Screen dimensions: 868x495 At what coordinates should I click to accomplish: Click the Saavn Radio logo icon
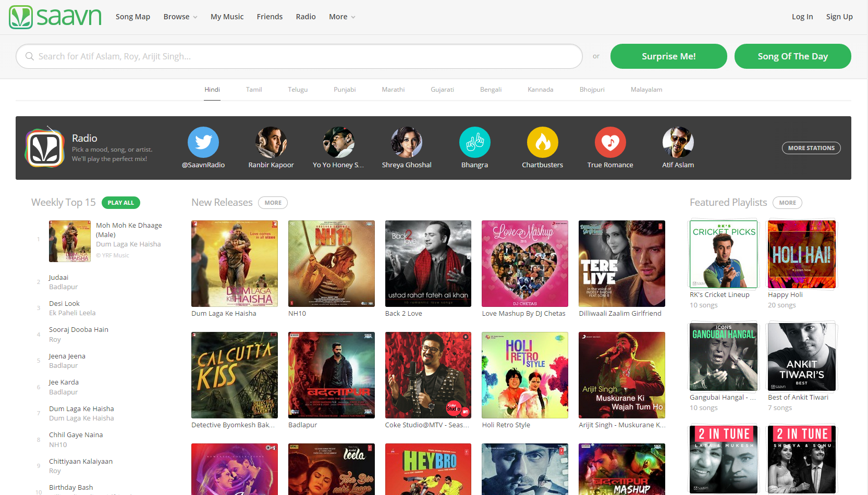pyautogui.click(x=45, y=148)
